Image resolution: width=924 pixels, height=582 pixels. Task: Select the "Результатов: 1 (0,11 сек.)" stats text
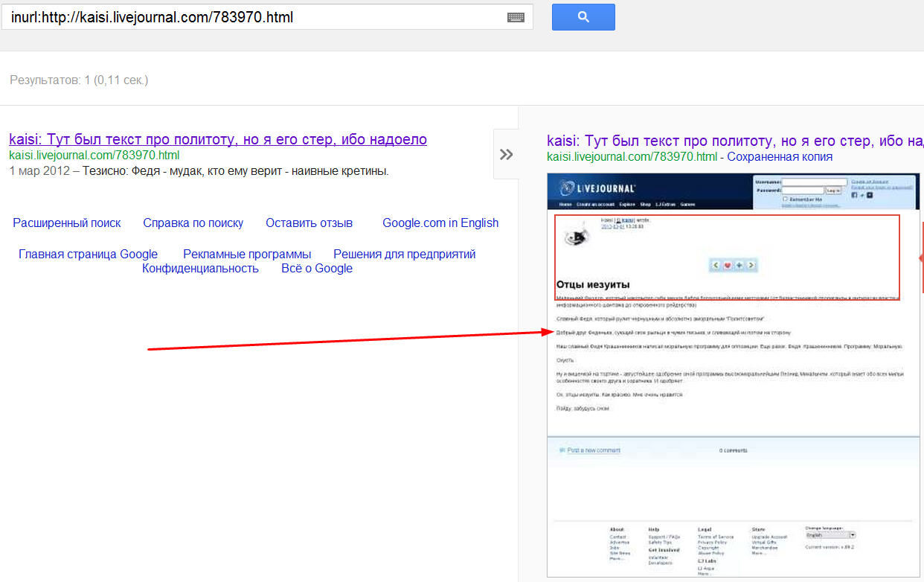click(x=79, y=80)
